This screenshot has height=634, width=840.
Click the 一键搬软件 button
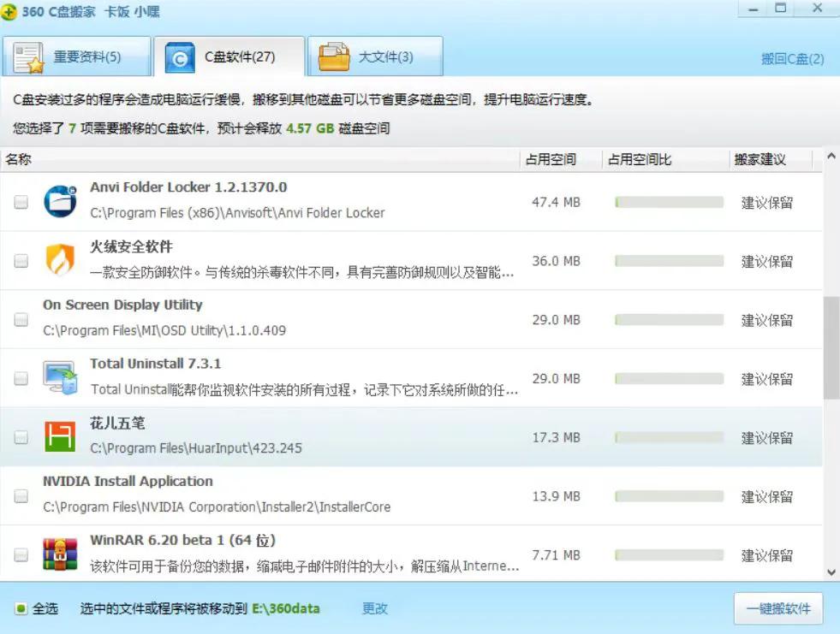pyautogui.click(x=777, y=608)
